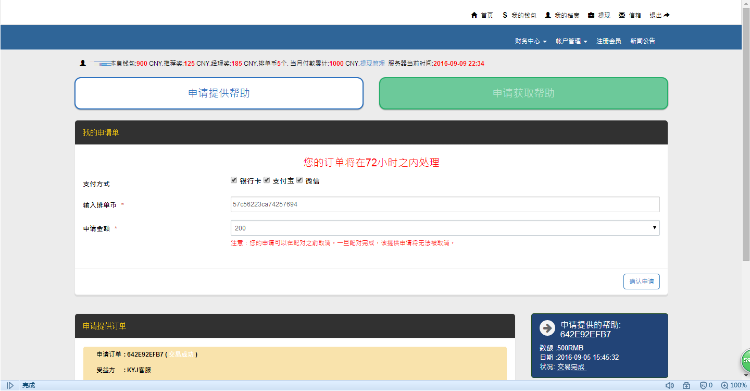
Task: Click the white arrow circle icon on blue card
Action: click(547, 328)
